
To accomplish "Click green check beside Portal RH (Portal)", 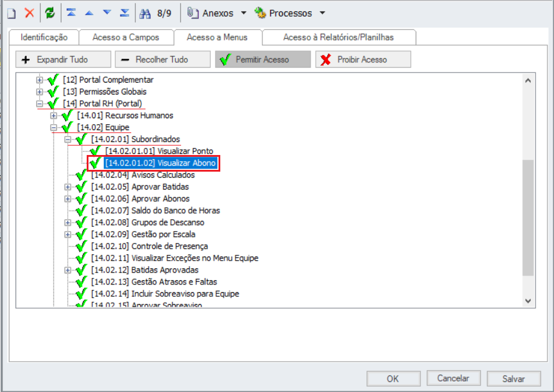I will pyautogui.click(x=53, y=103).
